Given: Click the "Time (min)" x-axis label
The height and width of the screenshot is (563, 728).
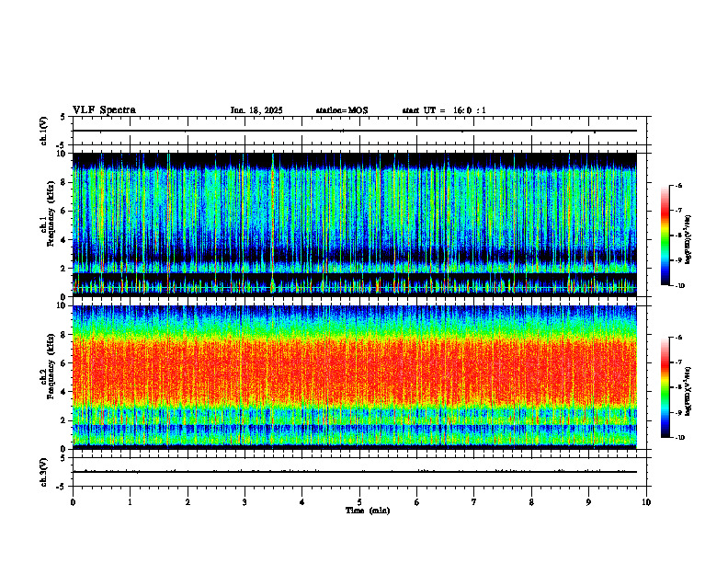Looking at the screenshot, I should (368, 511).
